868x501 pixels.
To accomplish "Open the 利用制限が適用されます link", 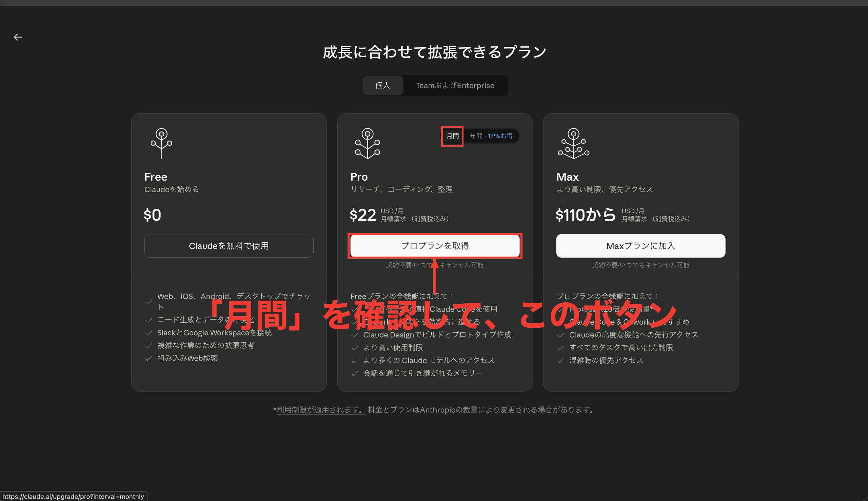I will point(320,409).
